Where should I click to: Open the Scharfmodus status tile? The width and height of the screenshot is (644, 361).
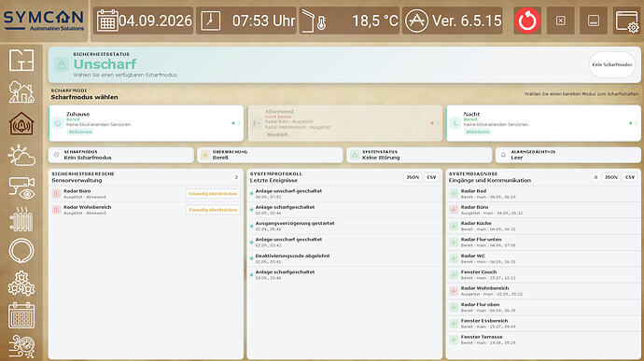(121, 155)
